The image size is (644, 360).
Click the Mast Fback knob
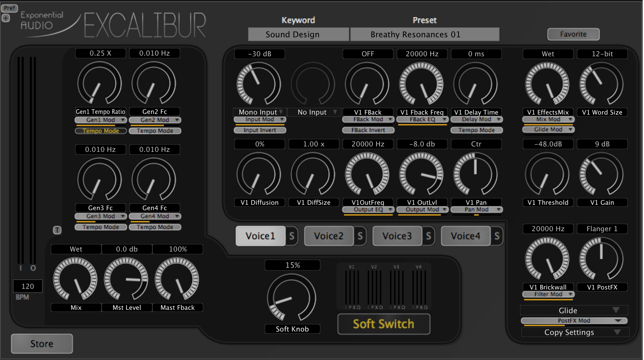point(177,279)
